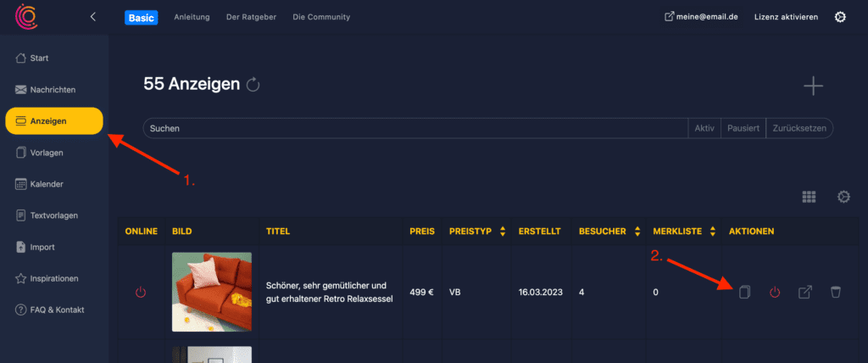Click Zurücksetzen to reset filters
868x363 pixels.
(799, 128)
